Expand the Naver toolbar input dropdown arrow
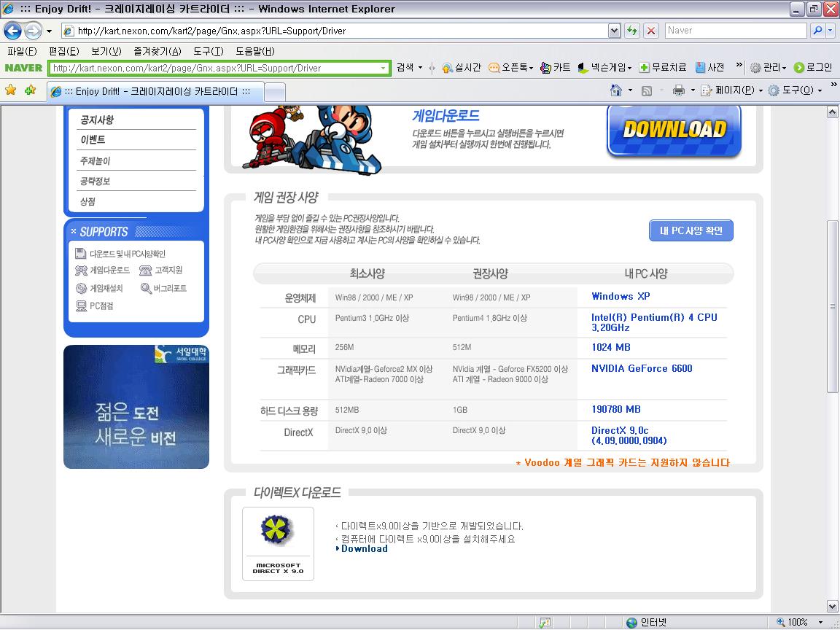This screenshot has width=840, height=630. point(384,68)
